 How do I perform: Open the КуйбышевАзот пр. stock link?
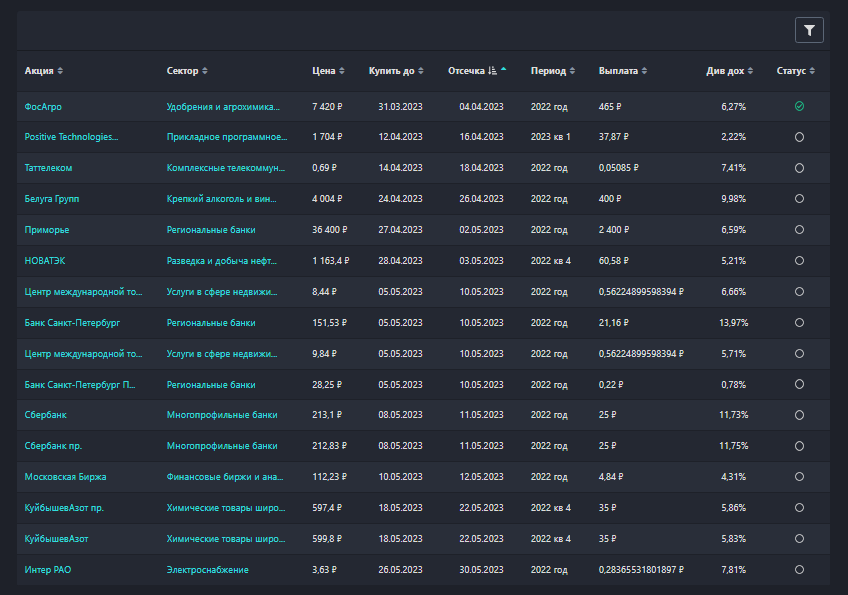(64, 508)
